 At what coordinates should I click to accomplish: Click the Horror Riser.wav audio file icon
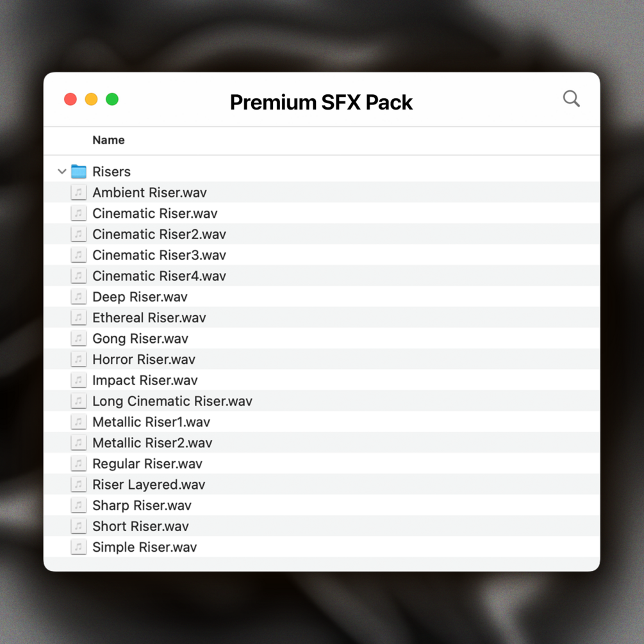coord(79,359)
